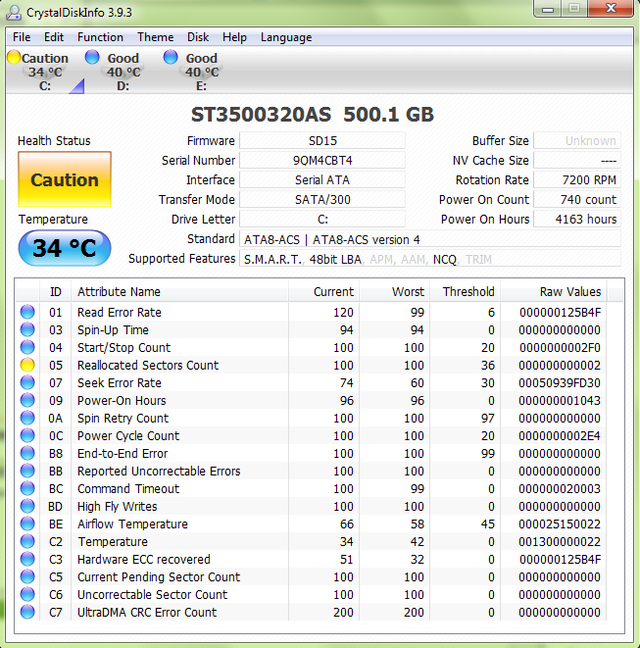Click the blue triangle marker under drive C:

pyautogui.click(x=77, y=86)
